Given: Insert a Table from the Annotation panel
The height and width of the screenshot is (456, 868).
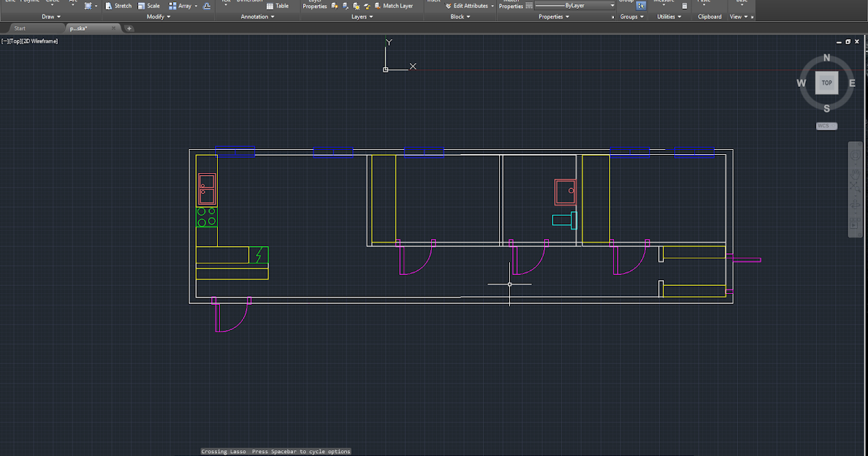Looking at the screenshot, I should click(276, 5).
